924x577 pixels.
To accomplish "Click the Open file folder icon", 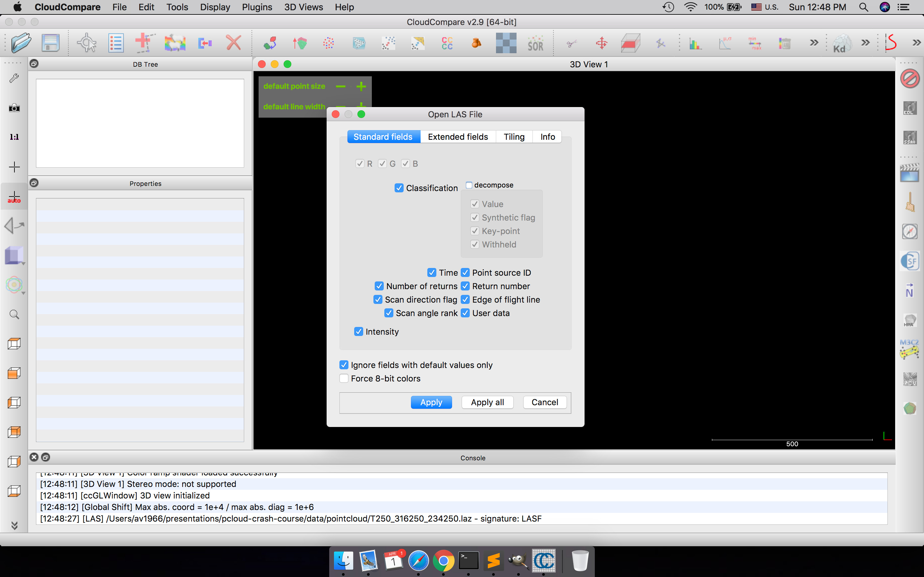I will click(21, 43).
